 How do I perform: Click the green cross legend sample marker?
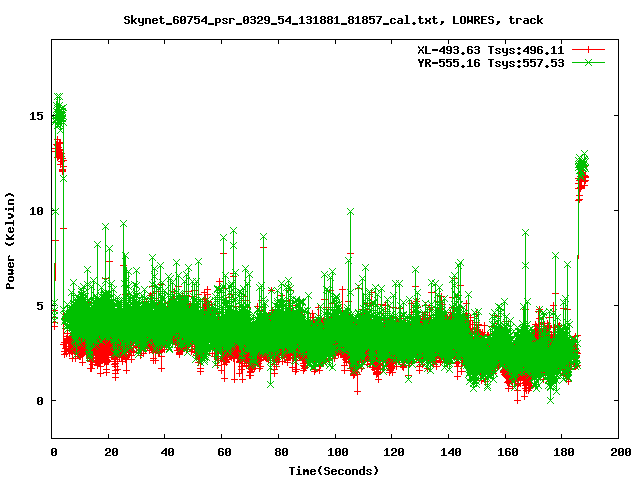(588, 62)
